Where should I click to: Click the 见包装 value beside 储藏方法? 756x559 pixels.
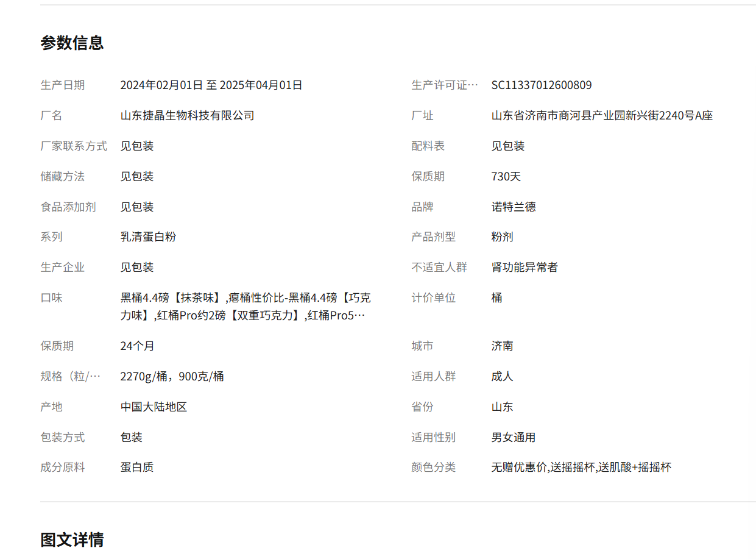coord(137,177)
